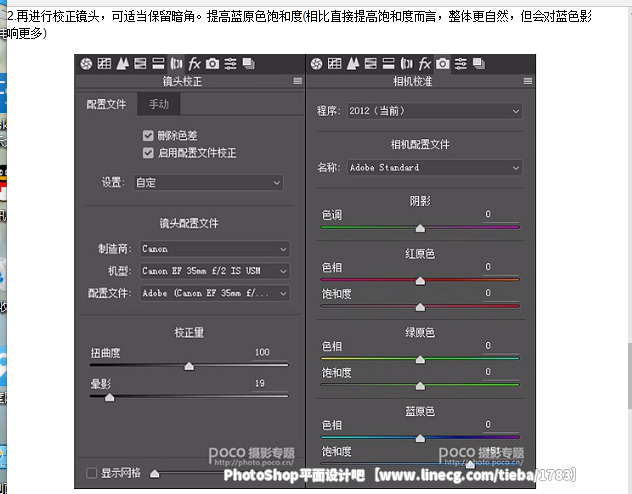The width and height of the screenshot is (632, 494).
Task: Open Effects fx icon in right 相机校准 panel
Action: tap(424, 64)
